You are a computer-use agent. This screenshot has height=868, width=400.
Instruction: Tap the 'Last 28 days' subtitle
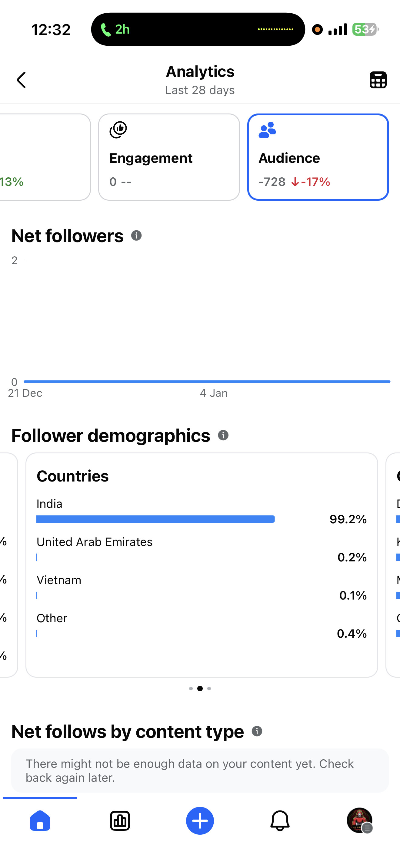200,90
